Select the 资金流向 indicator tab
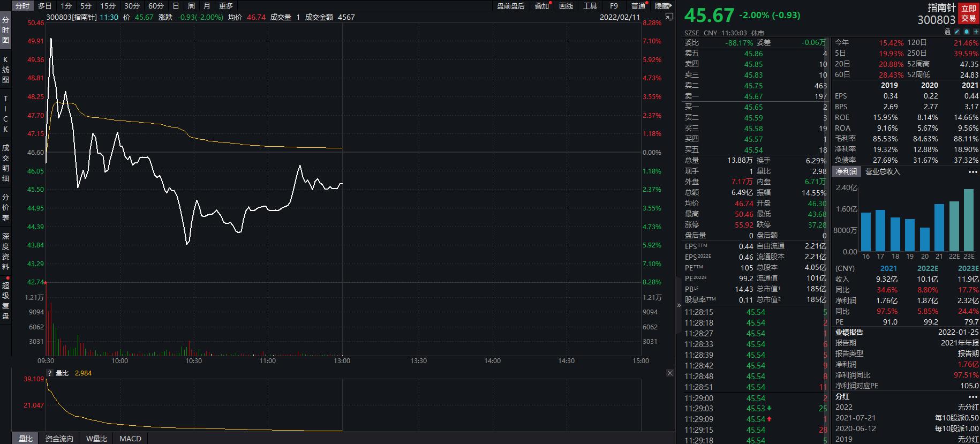 pos(59,439)
